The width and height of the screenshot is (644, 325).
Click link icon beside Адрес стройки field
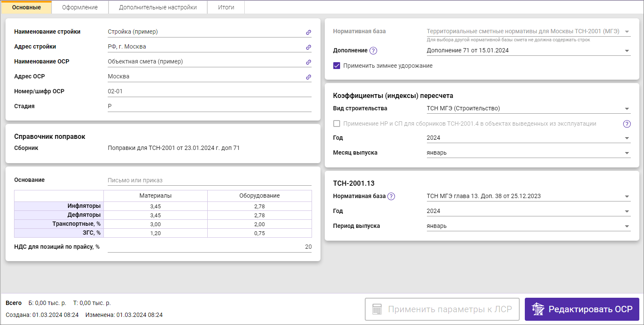309,47
